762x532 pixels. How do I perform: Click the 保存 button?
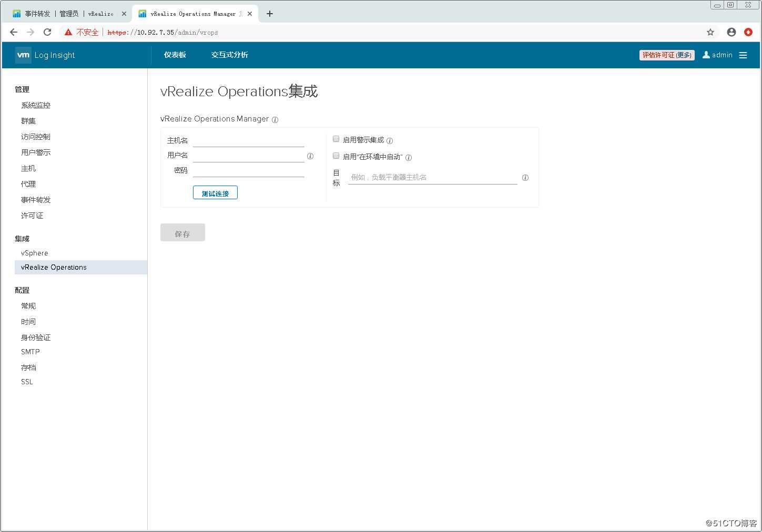tap(182, 233)
